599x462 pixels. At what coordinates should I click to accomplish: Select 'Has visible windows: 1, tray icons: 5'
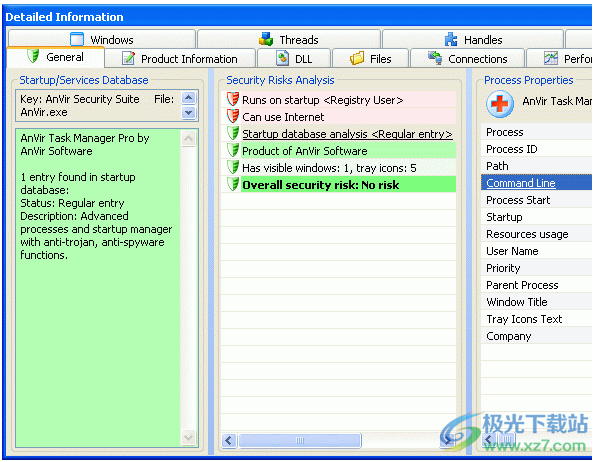[338, 167]
